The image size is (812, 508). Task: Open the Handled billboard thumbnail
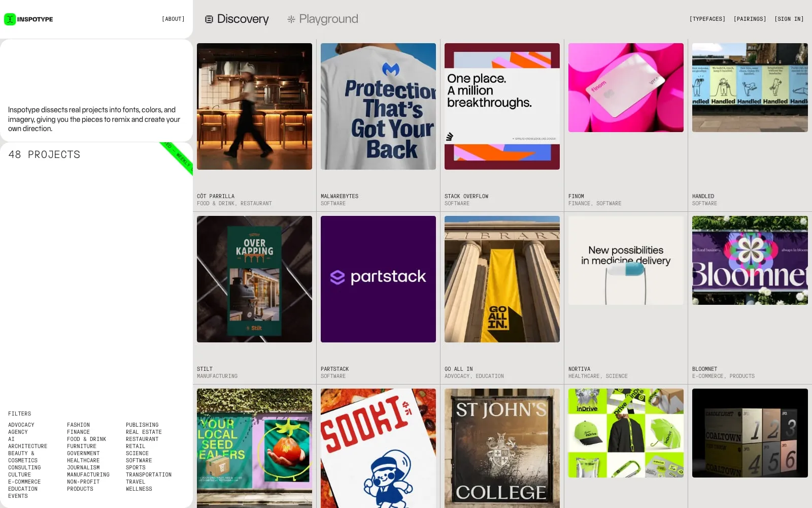tap(750, 87)
